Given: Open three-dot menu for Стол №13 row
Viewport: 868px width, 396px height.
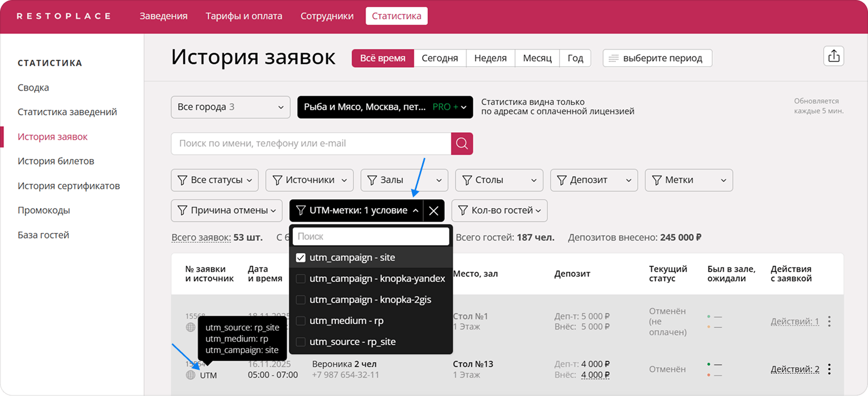Looking at the screenshot, I should pyautogui.click(x=829, y=369).
